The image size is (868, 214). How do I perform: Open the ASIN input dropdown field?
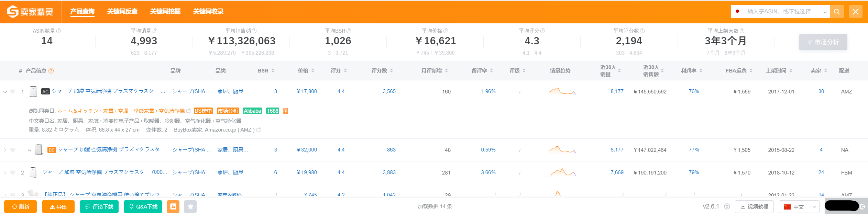tap(787, 12)
